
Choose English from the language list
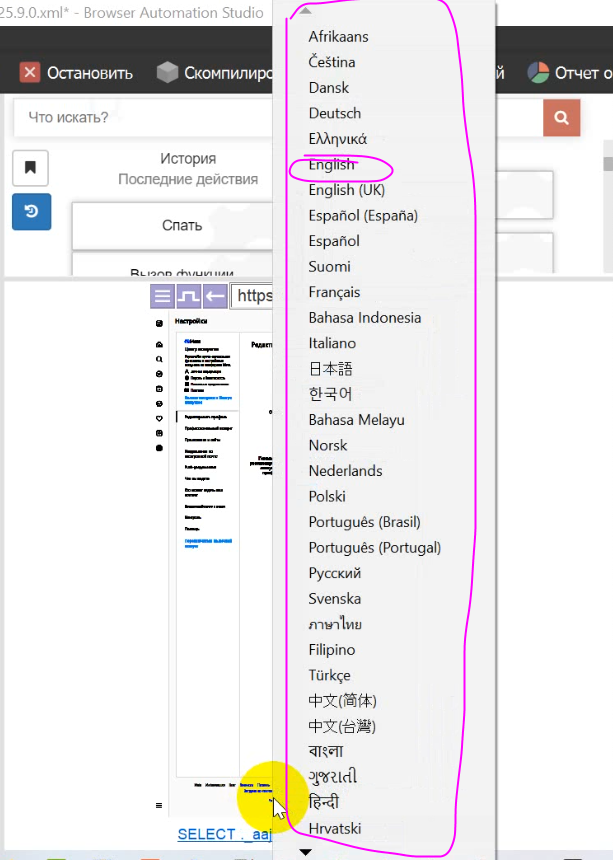(x=331, y=165)
